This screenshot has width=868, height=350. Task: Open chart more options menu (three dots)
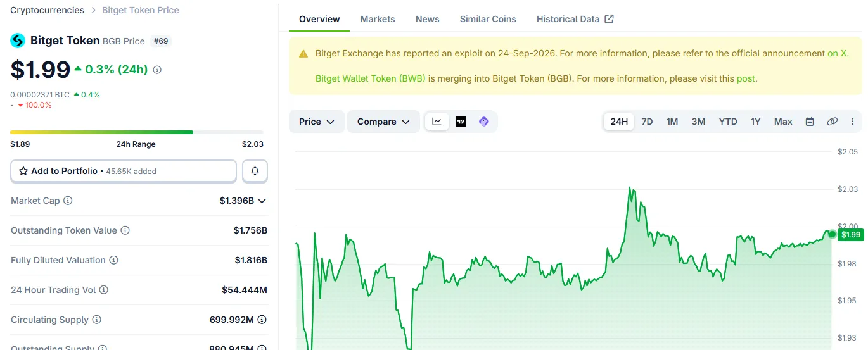click(852, 122)
